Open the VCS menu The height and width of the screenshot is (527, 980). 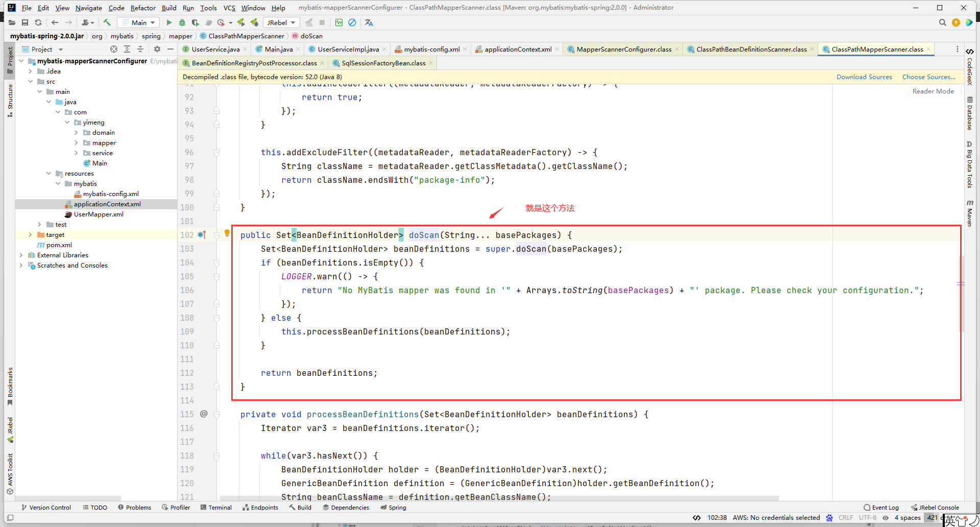(230, 8)
